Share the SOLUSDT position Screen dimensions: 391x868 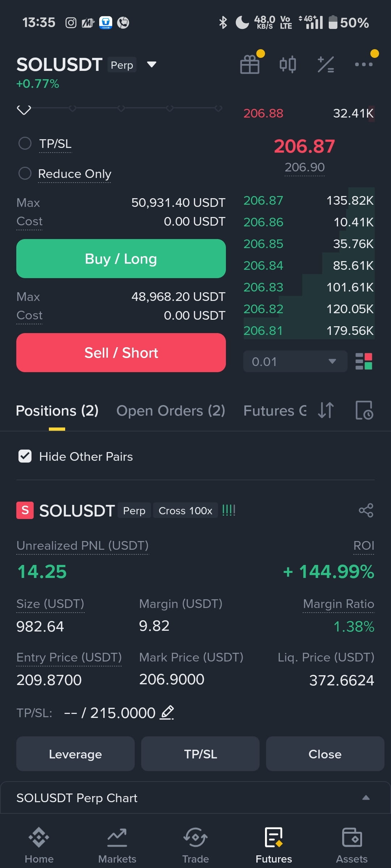point(366,510)
